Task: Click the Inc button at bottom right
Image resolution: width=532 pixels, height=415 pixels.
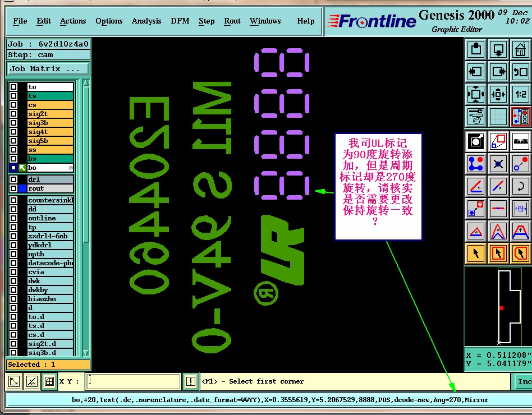Action: [523, 381]
